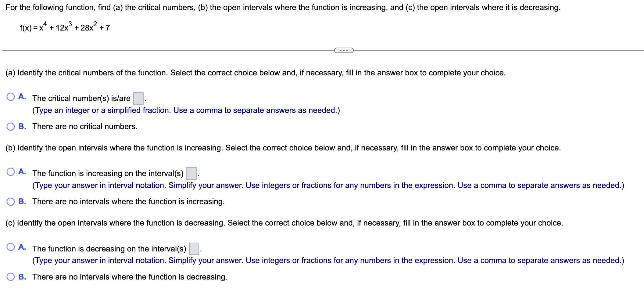The height and width of the screenshot is (307, 644).
Task: Click the A label next to critical numbers
Action: tap(22, 96)
